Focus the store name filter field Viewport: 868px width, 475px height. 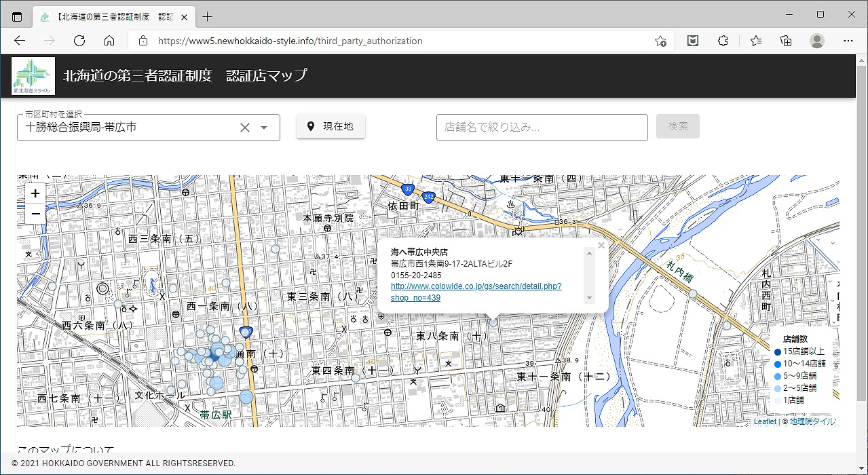pyautogui.click(x=542, y=127)
